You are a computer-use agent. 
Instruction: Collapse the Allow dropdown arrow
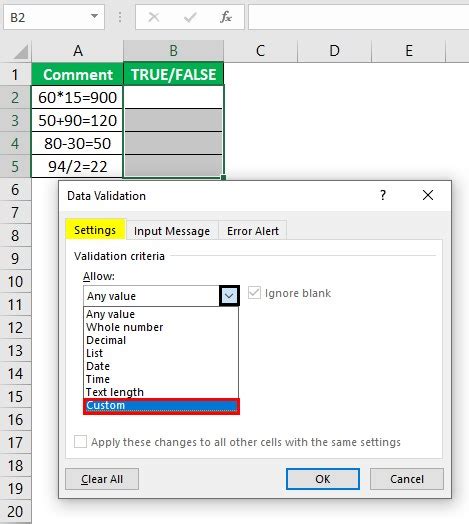pyautogui.click(x=229, y=296)
